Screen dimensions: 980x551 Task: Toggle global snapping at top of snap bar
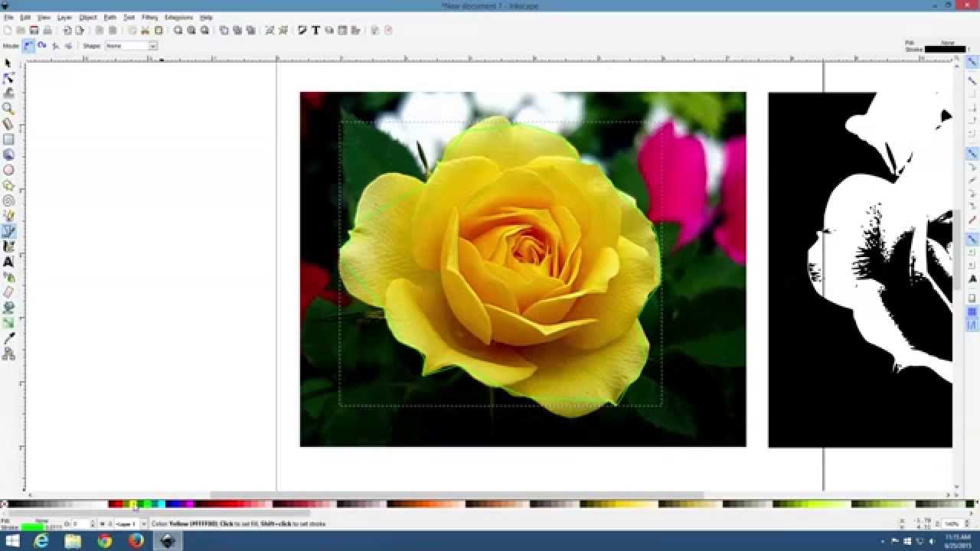click(972, 63)
